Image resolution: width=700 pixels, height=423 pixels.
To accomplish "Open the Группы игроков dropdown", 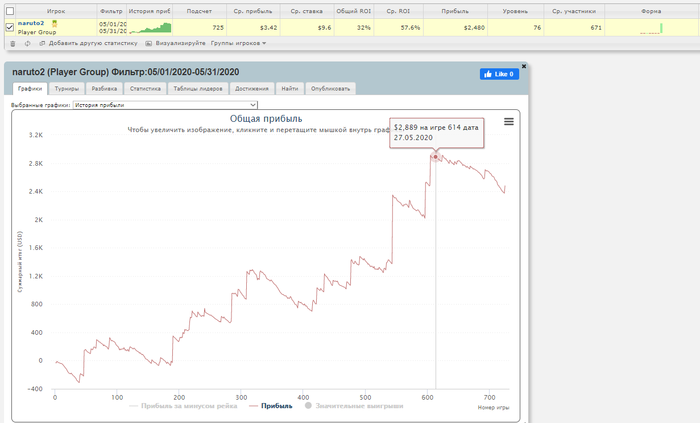I will 238,43.
